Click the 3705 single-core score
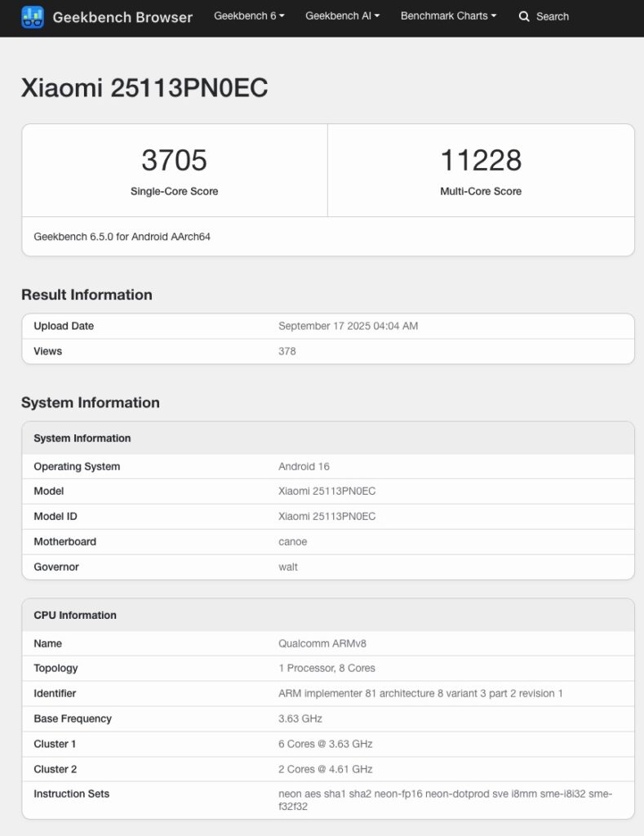The image size is (644, 836). [174, 160]
